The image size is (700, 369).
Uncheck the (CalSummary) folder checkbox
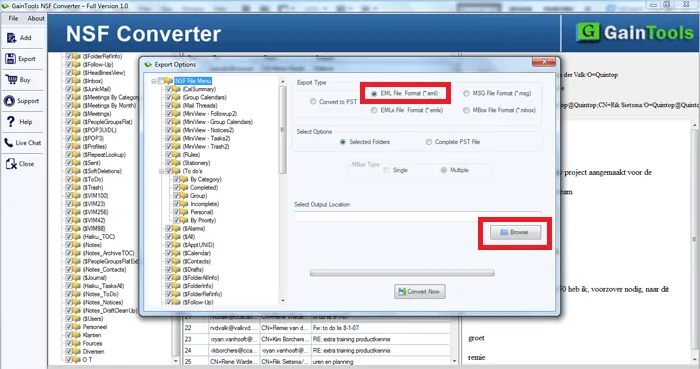click(169, 89)
